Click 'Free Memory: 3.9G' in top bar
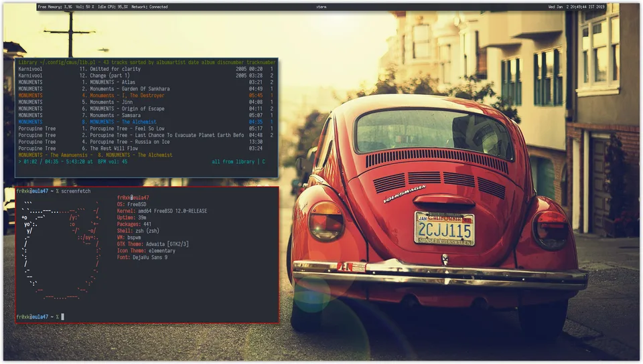Viewport: 643px width, 364px height. [55, 7]
